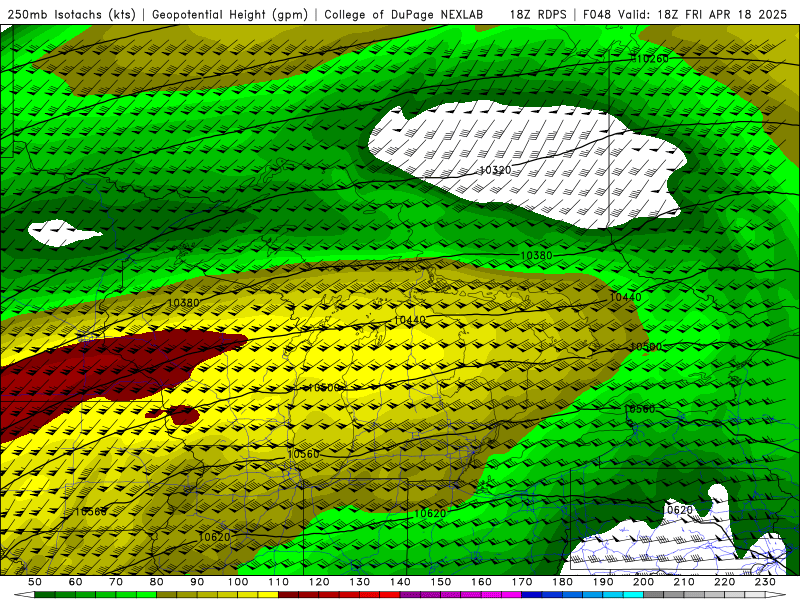Screen dimensions: 800x600
Task: Click the 'FRI APR 18 2025' valid date
Action: (736, 15)
